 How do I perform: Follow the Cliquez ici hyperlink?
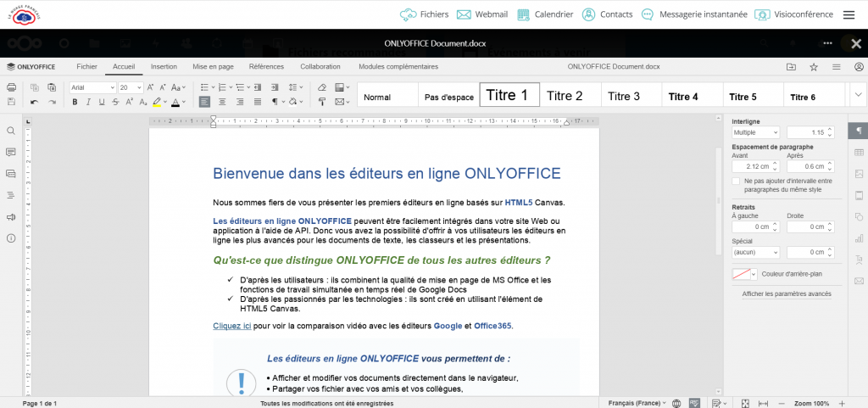[232, 326]
